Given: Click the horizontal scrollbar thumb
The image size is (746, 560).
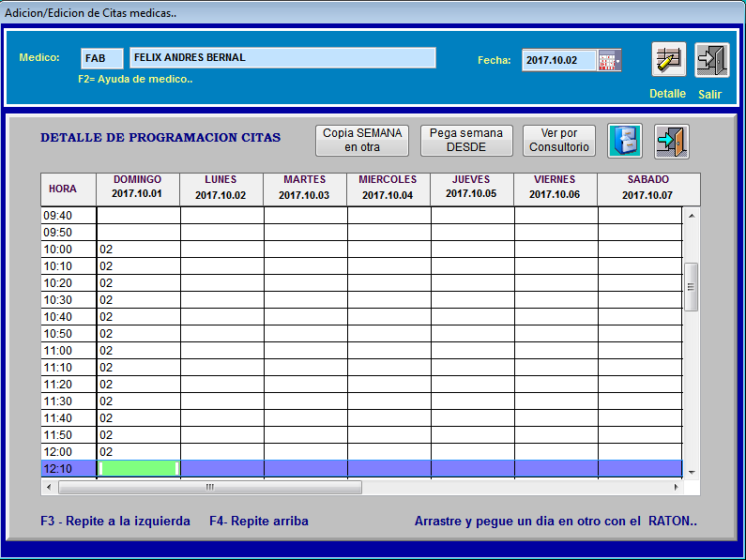Looking at the screenshot, I should 210,487.
